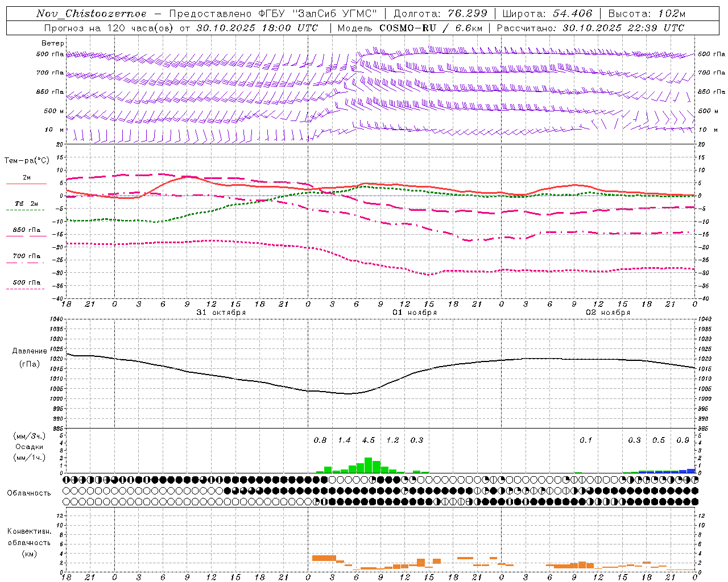
Task: Click the Ветер panel label
Action: (53, 43)
